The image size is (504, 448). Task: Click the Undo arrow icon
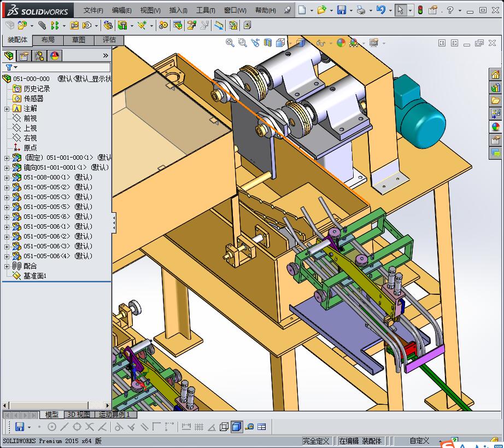tap(381, 10)
